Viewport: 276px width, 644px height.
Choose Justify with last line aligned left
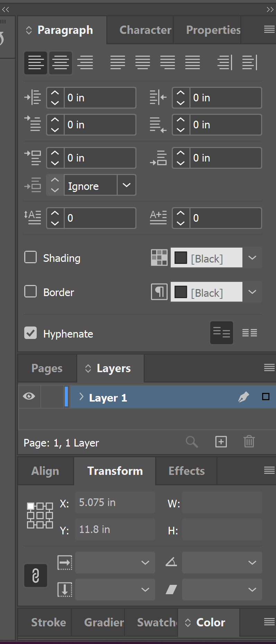point(118,63)
